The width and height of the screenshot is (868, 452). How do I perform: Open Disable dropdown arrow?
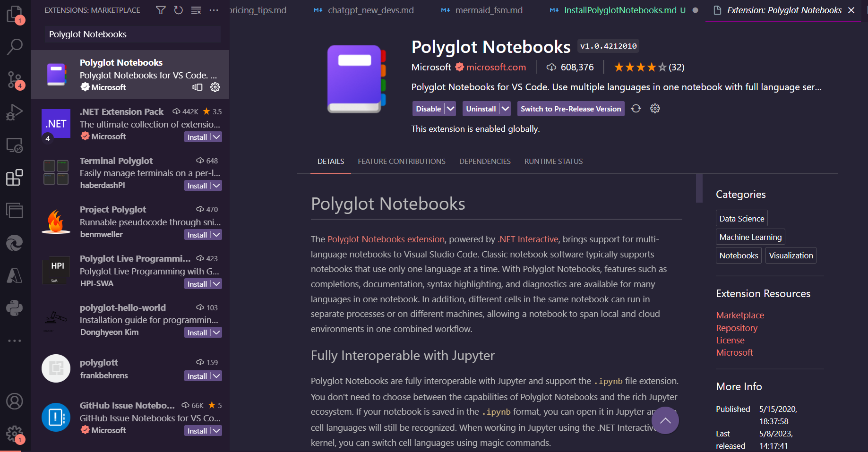point(451,109)
